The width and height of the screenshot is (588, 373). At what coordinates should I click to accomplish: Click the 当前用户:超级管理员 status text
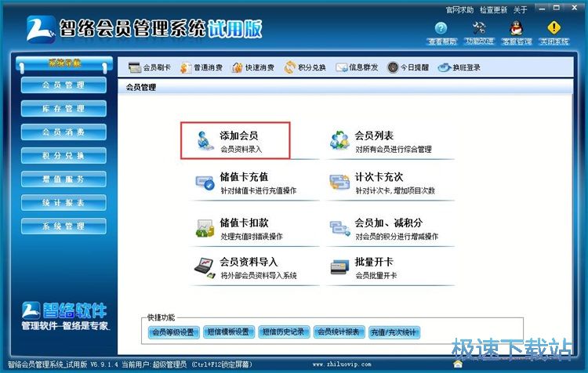click(154, 364)
